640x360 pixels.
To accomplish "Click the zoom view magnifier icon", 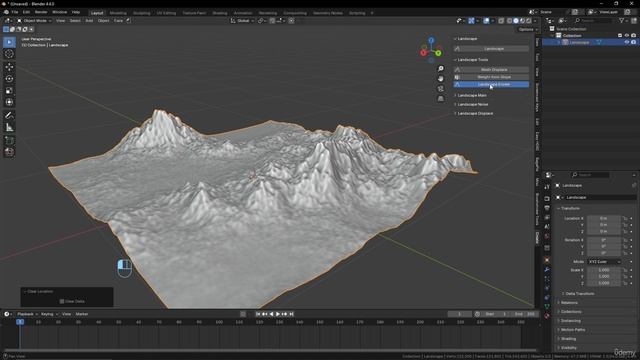I will point(440,69).
